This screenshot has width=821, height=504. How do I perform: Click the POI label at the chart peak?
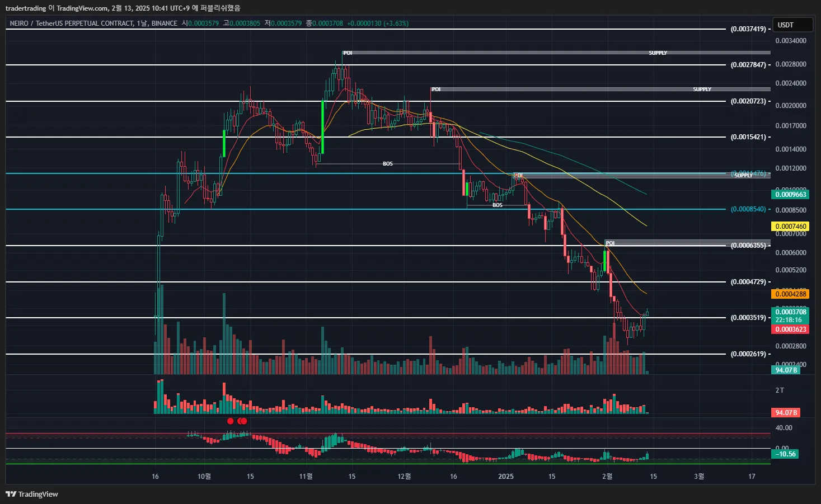348,53
